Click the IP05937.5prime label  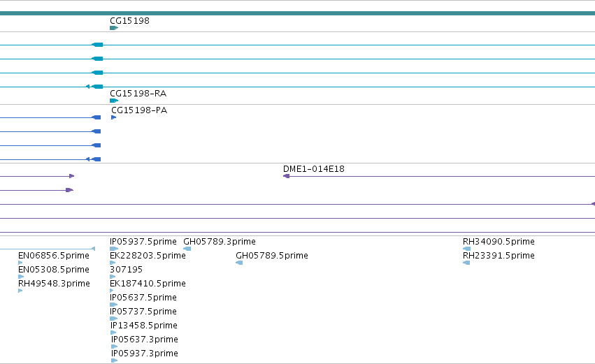point(143,242)
